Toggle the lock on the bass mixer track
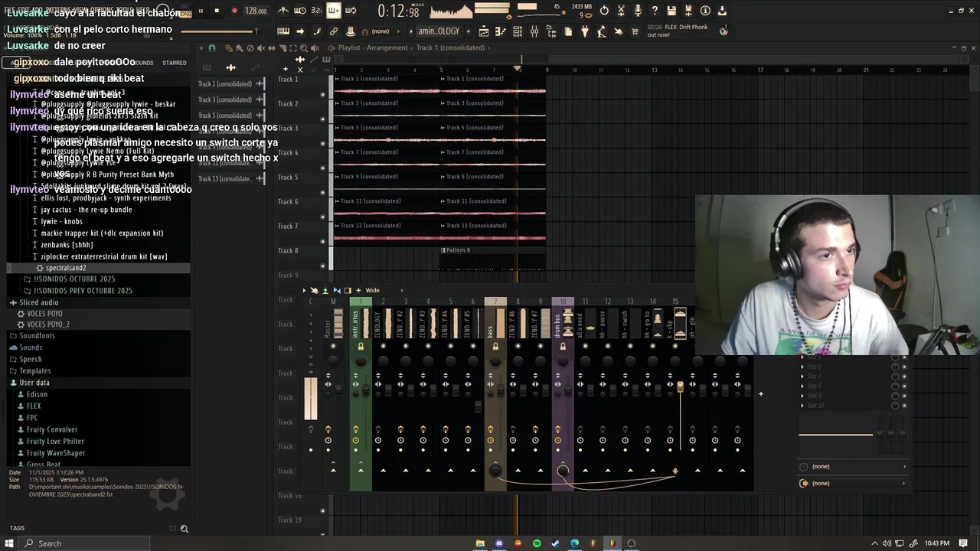 495,347
